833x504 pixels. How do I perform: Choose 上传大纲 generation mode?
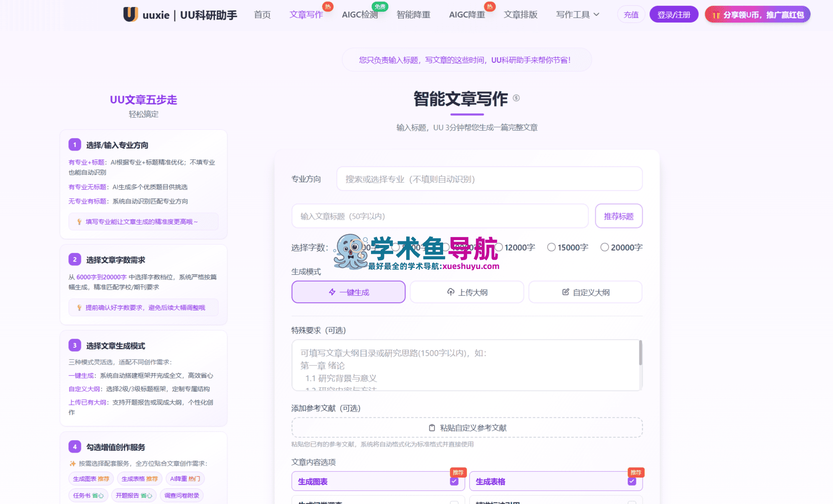coord(467,292)
